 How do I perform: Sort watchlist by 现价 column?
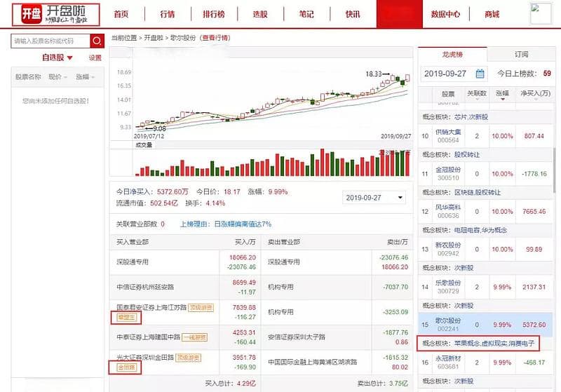pyautogui.click(x=58, y=77)
